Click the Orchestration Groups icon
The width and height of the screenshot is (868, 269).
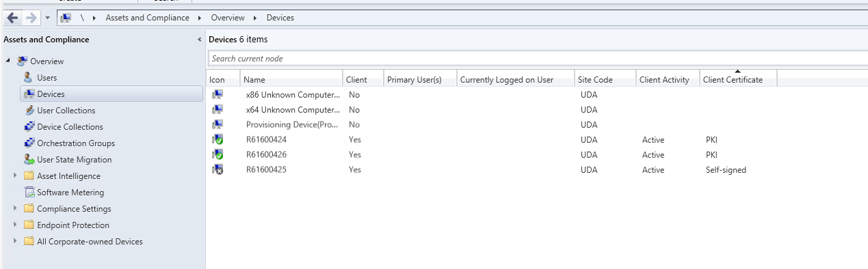tap(29, 143)
